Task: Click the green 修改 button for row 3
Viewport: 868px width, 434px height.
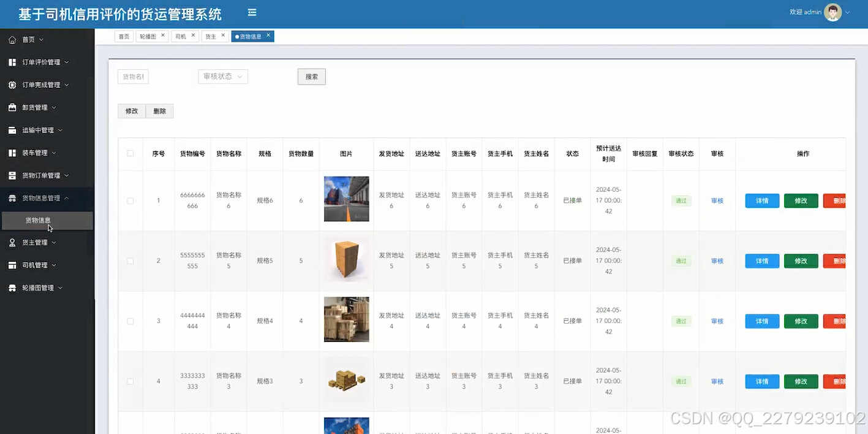Action: click(801, 321)
